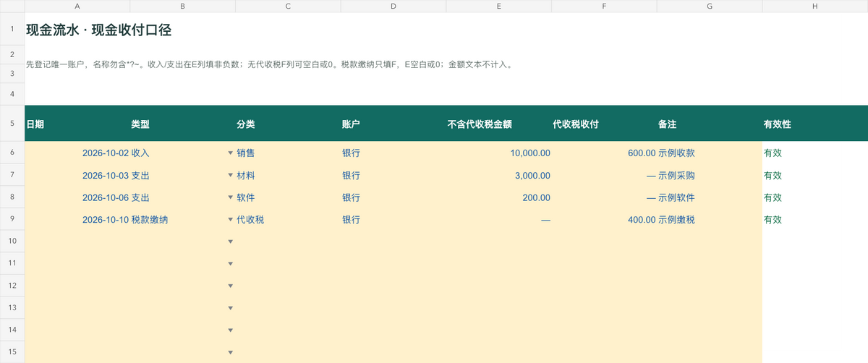Select row 9 header
Image resolution: width=868 pixels, height=363 pixels.
click(x=12, y=220)
